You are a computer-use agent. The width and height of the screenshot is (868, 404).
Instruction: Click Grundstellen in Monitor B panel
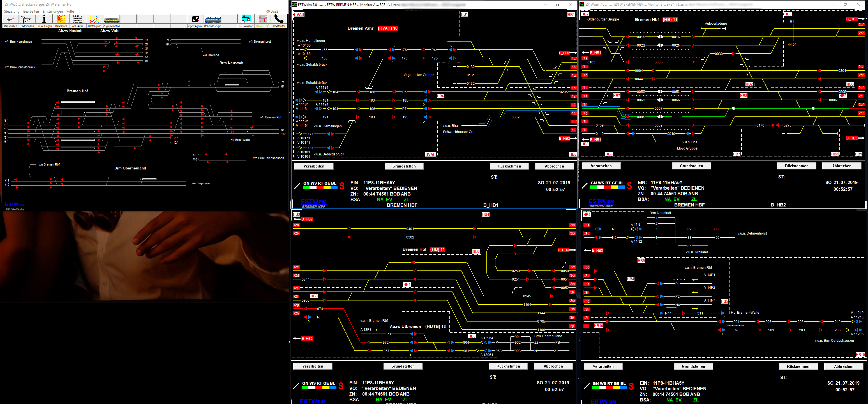tap(691, 166)
